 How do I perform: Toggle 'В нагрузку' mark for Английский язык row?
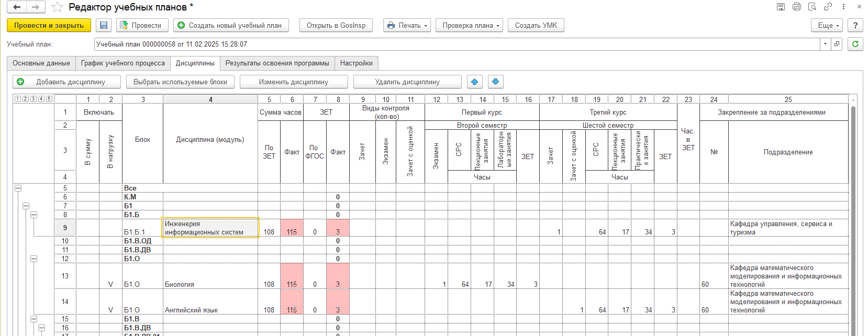click(110, 302)
